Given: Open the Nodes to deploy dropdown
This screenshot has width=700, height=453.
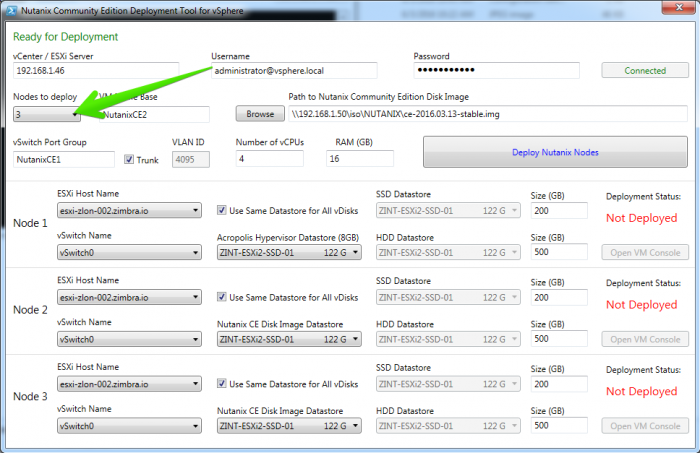Looking at the screenshot, I should (x=47, y=114).
